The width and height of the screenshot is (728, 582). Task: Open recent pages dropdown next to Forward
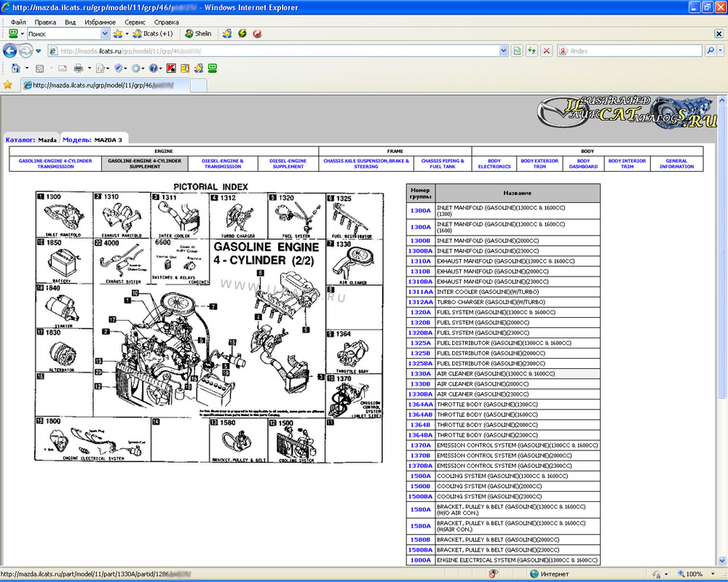point(39,51)
